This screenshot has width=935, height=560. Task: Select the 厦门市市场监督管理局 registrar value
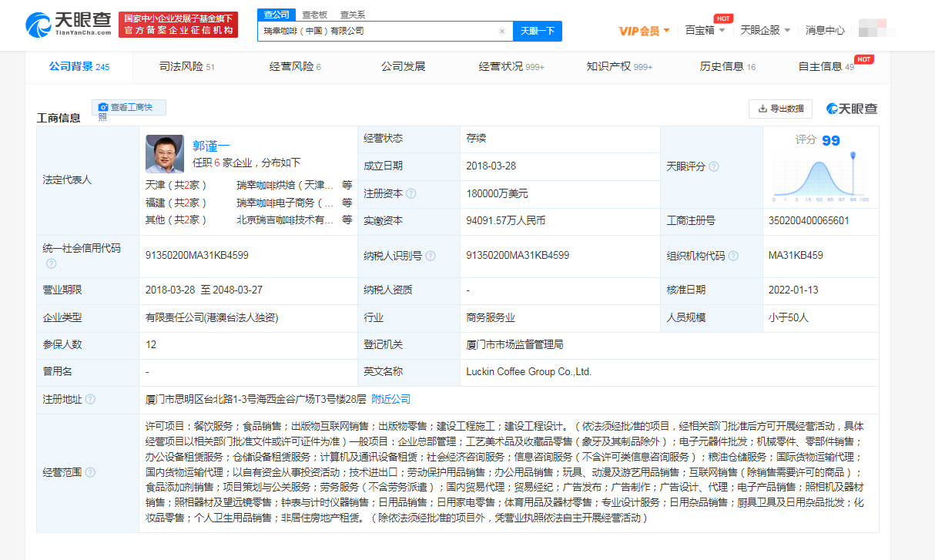[514, 344]
